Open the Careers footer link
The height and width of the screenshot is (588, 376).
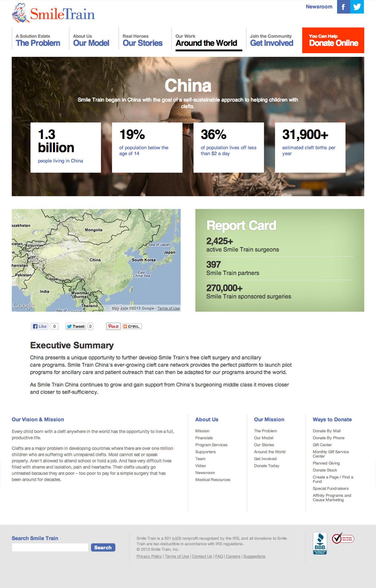click(x=233, y=556)
